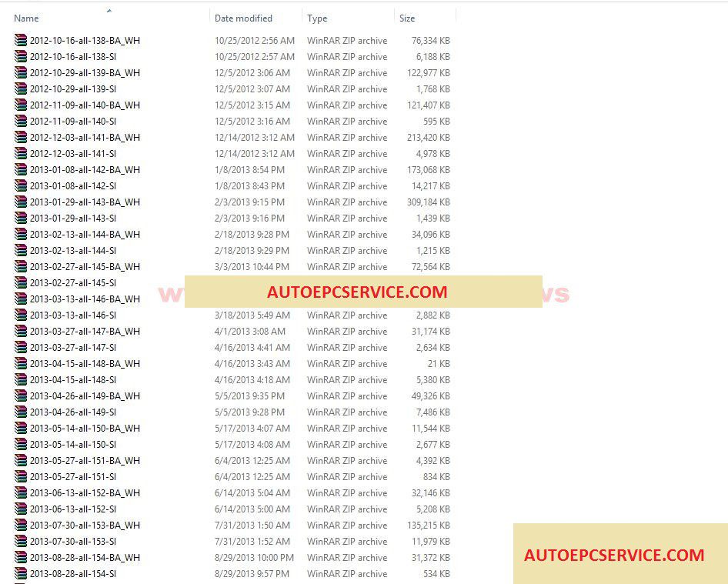Select archive icon of 2013-04-15-all-148-SI
Screen dimensions: 728x584
(21, 380)
